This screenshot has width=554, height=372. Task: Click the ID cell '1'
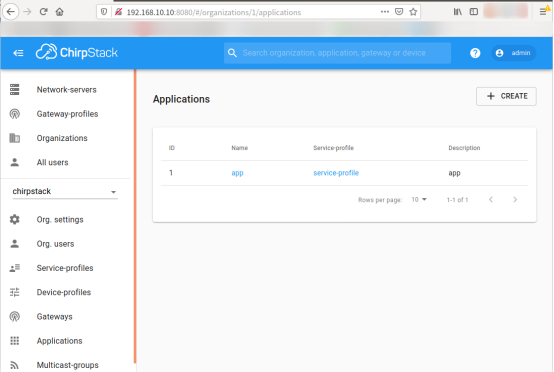pos(171,172)
